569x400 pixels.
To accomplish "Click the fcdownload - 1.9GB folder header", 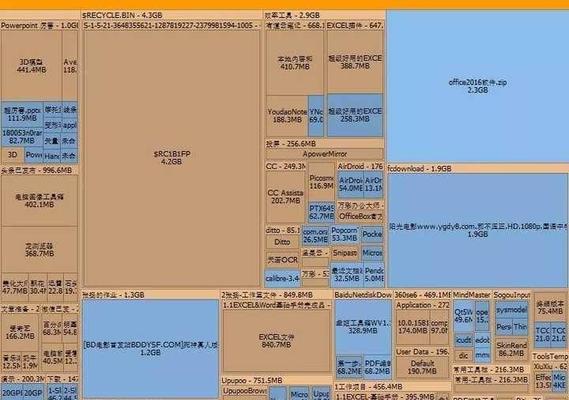I will (x=478, y=168).
